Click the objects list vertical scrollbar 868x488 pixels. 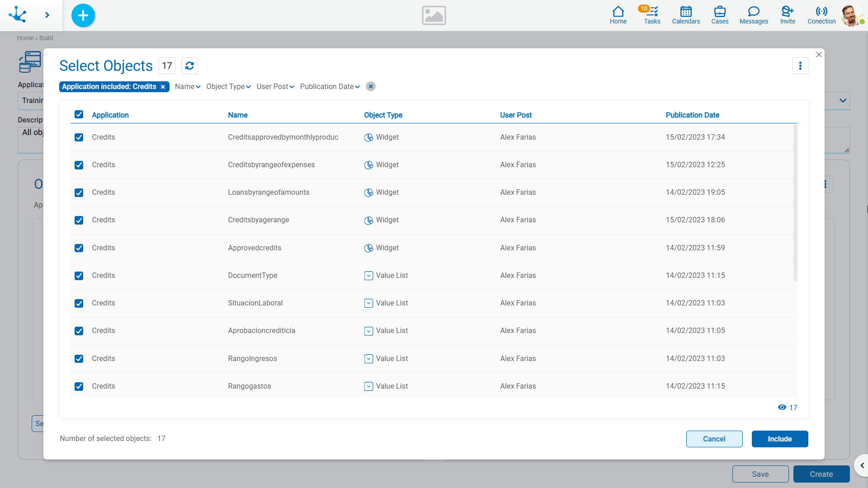(795, 203)
